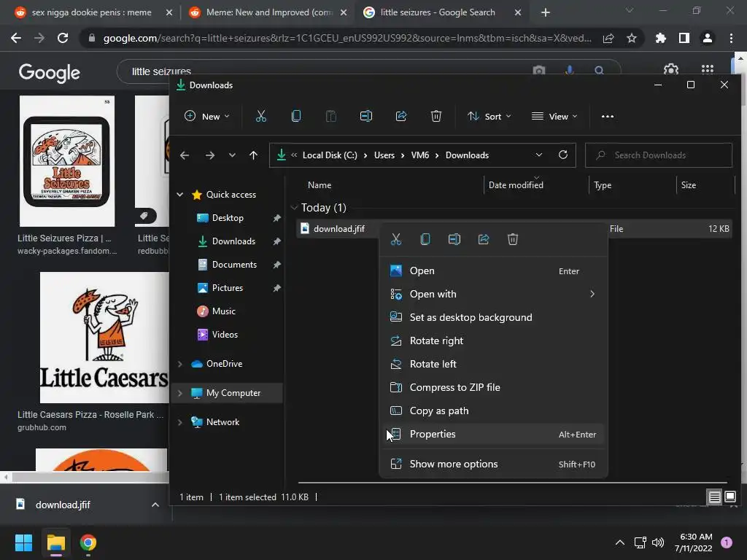This screenshot has width=747, height=560.
Task: Switch to details view in status bar
Action: [715, 497]
